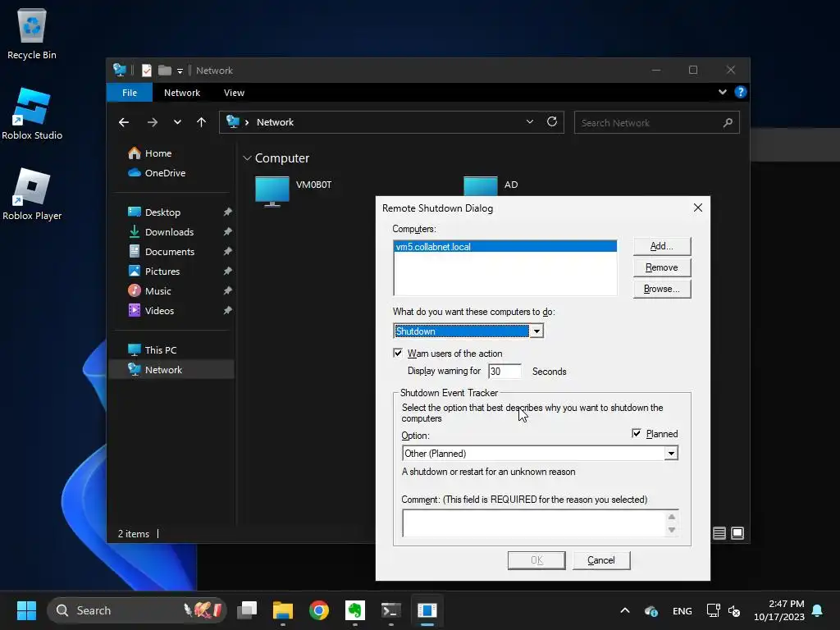
Task: Click the Browse... button
Action: [662, 290]
